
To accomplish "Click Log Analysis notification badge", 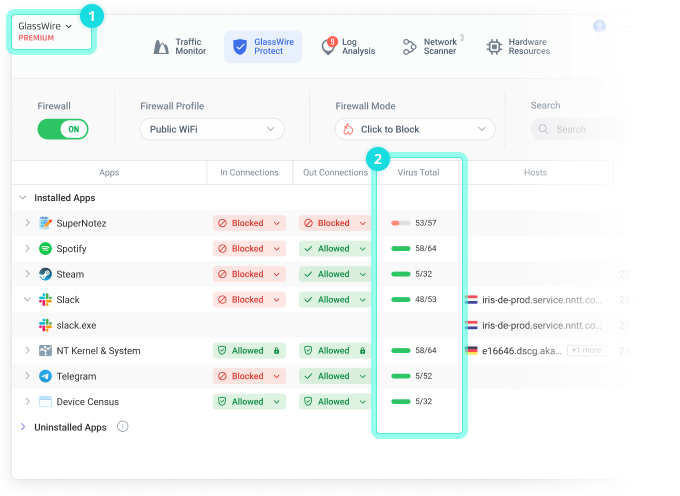I will pyautogui.click(x=332, y=41).
